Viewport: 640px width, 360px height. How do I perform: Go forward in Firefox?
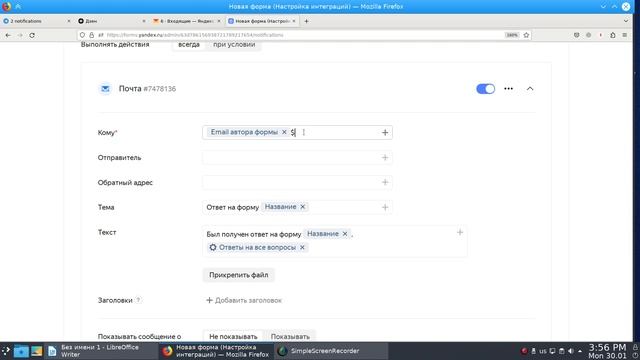click(20, 35)
